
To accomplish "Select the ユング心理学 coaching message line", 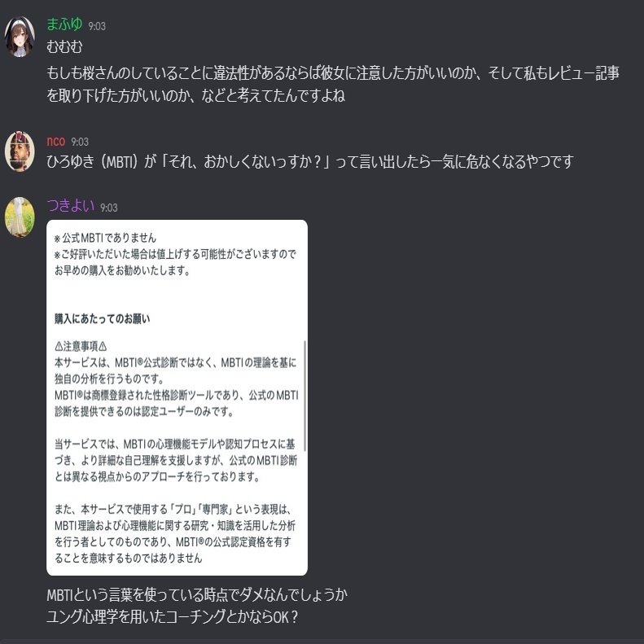I will pyautogui.click(x=172, y=617).
